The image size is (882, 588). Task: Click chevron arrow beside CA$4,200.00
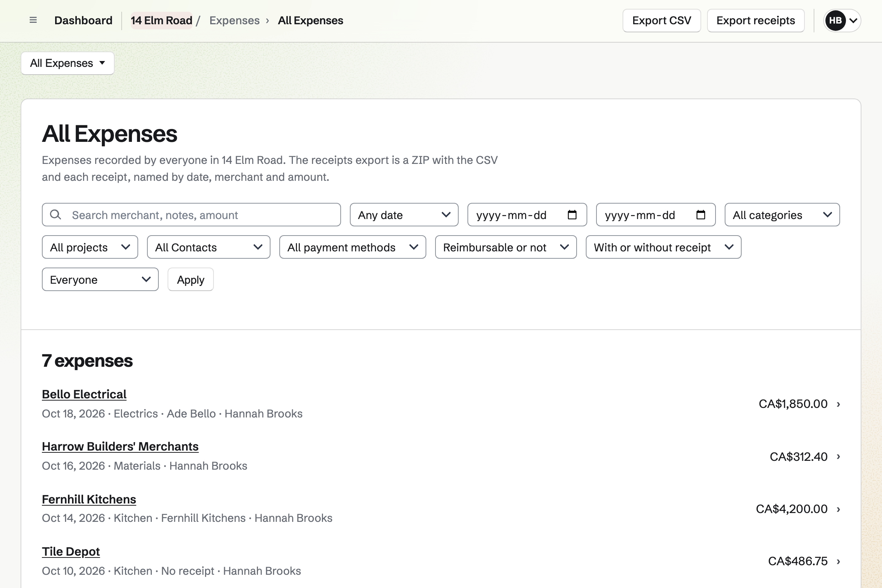[839, 509]
